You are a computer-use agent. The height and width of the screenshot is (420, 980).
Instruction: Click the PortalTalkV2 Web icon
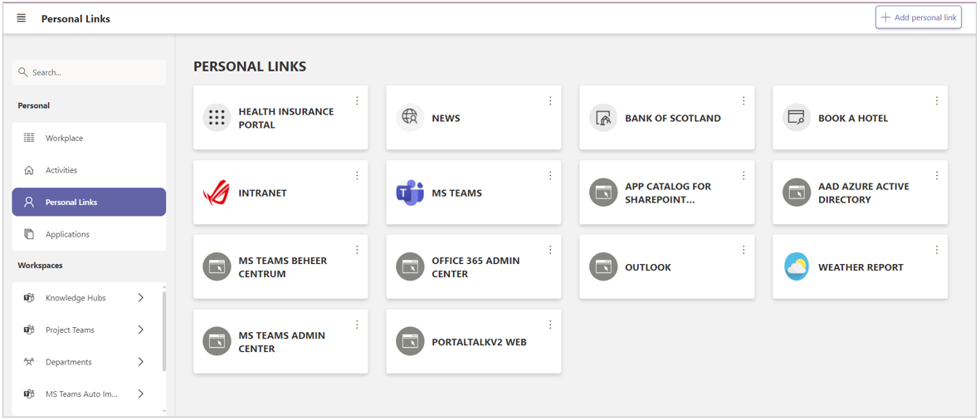click(410, 341)
